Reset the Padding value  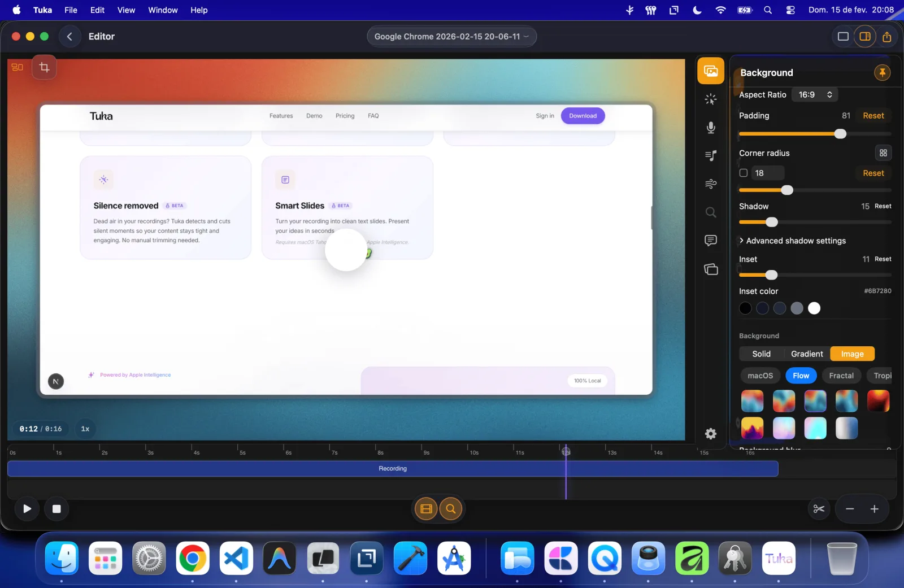coord(873,115)
